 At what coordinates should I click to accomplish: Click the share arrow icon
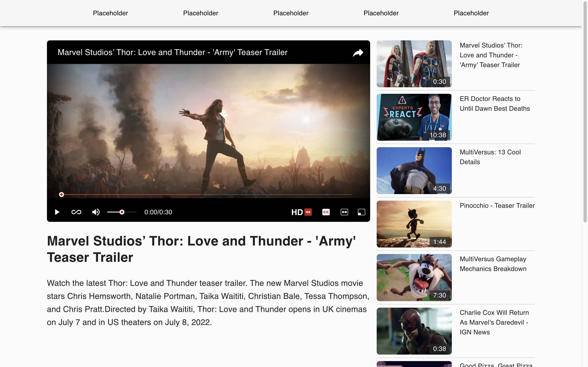point(358,53)
